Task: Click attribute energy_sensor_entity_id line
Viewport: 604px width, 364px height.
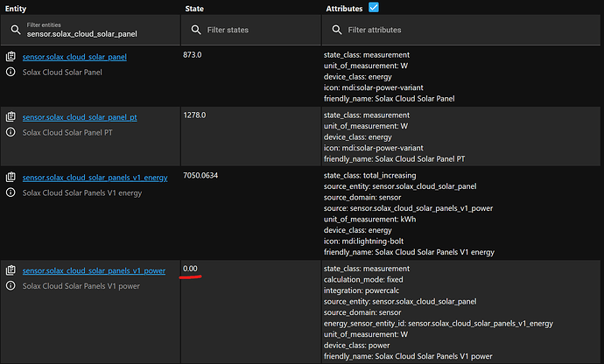Action: coord(439,324)
